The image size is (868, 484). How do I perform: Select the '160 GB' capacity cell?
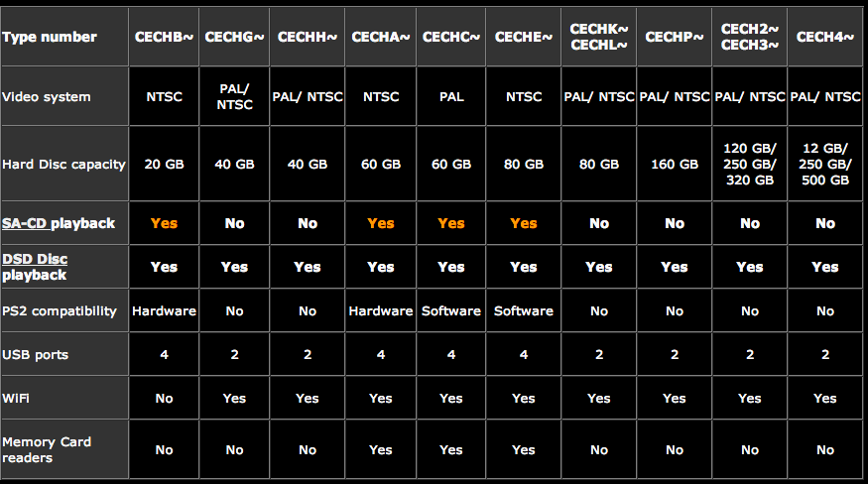click(x=675, y=164)
